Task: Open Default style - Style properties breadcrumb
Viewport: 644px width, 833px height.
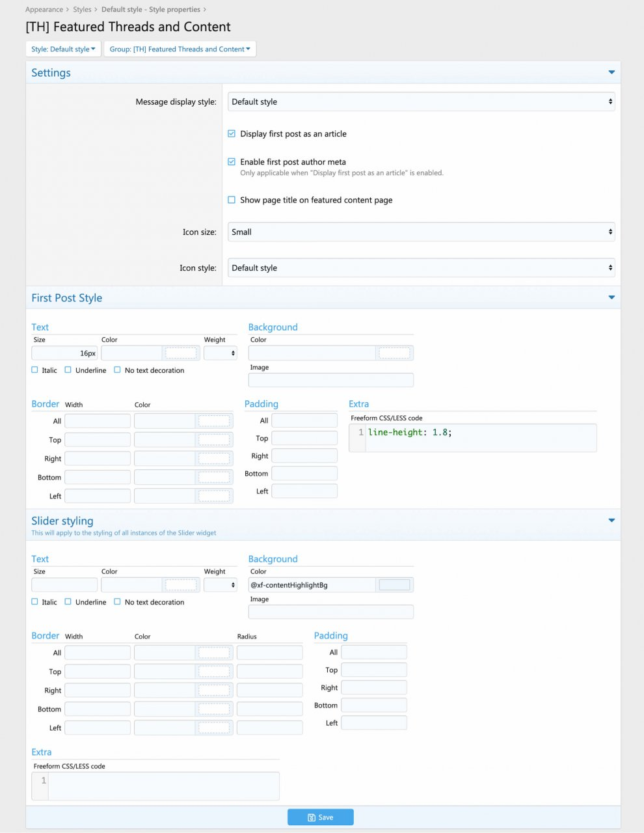Action: [150, 10]
